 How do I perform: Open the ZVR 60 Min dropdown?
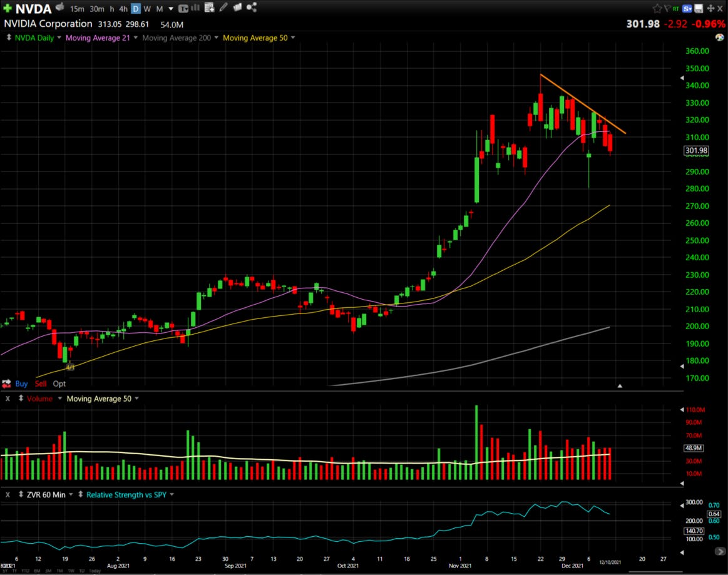pos(71,495)
